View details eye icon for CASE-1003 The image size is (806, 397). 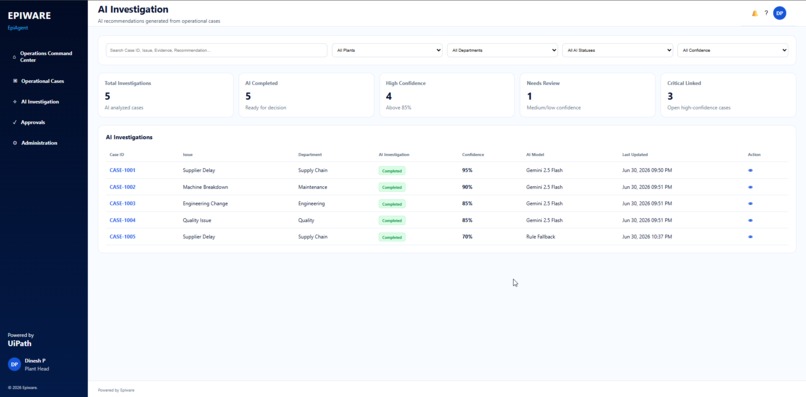[750, 204]
